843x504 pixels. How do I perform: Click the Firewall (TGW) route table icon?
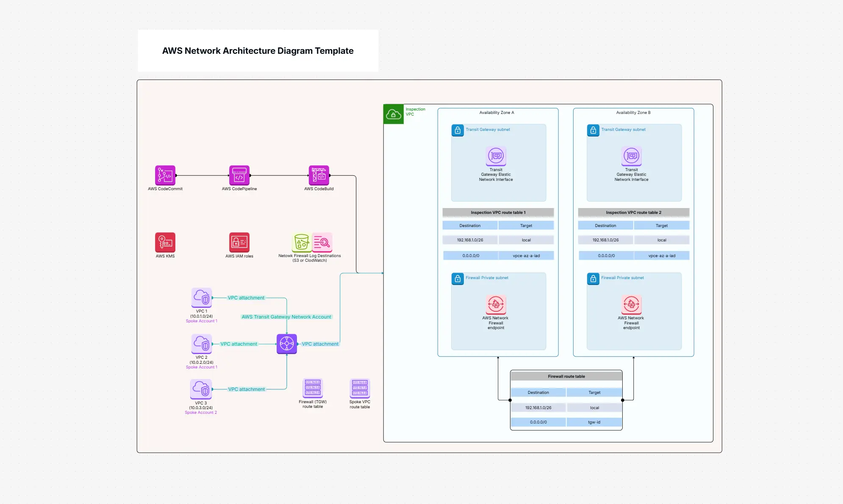point(313,388)
